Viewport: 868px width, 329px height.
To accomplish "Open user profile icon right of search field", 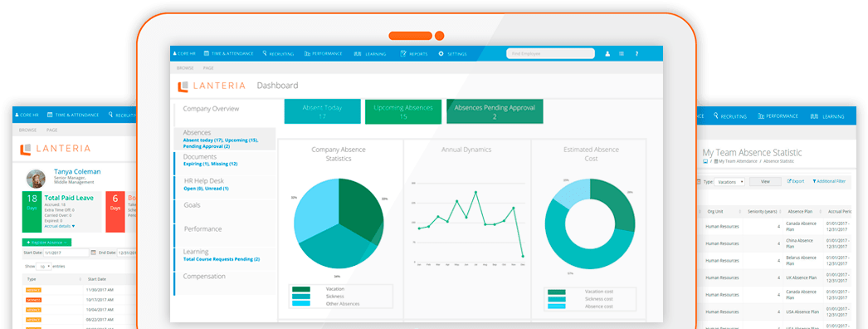I will coord(607,54).
